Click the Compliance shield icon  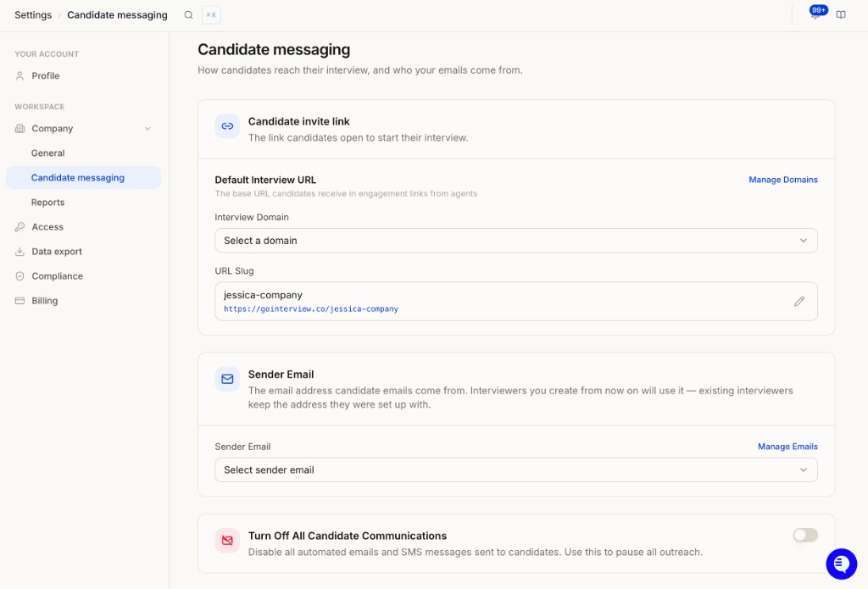tap(20, 276)
